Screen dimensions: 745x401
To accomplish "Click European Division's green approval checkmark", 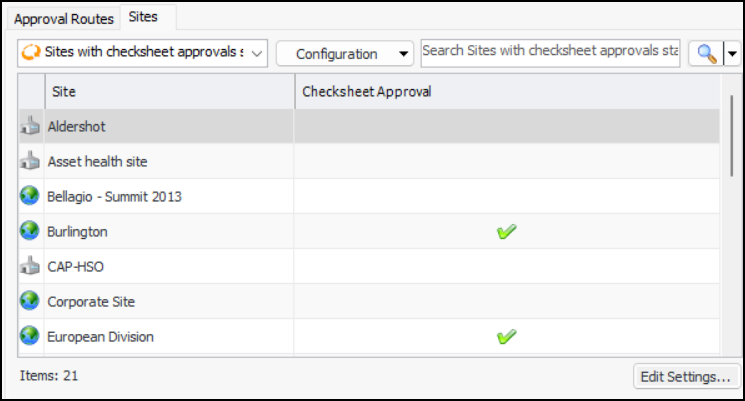I will click(506, 337).
